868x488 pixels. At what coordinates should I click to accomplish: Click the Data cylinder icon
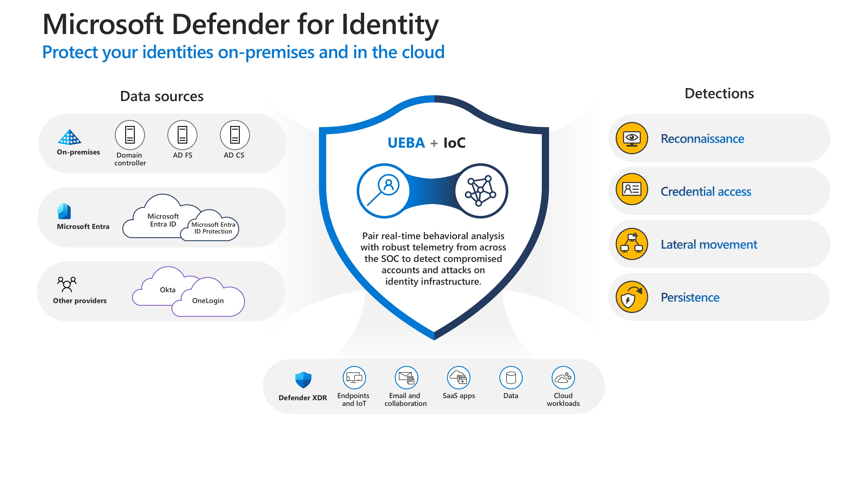[511, 378]
